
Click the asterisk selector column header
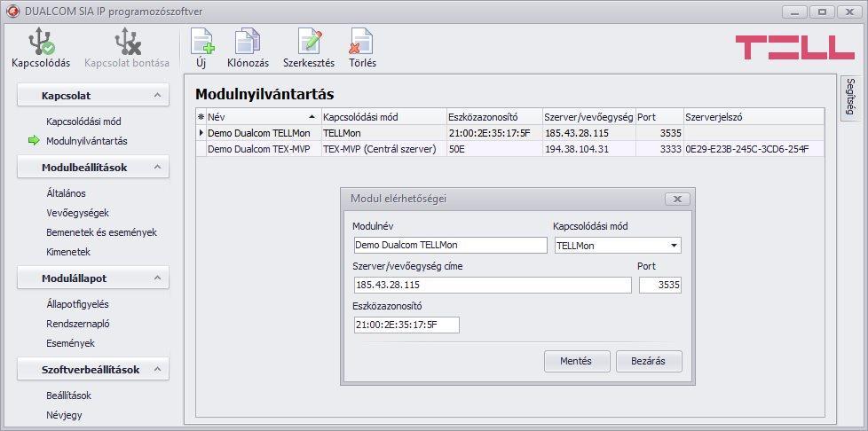201,117
